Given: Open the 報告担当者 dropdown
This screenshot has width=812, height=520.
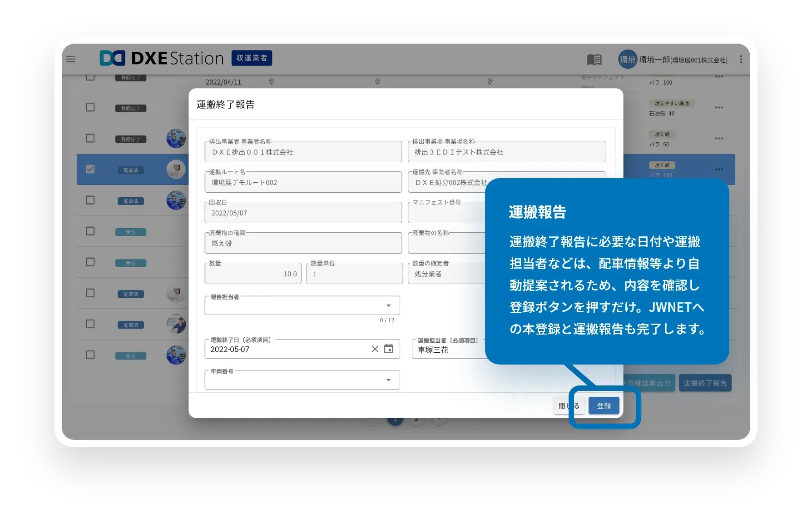Looking at the screenshot, I should [389, 305].
